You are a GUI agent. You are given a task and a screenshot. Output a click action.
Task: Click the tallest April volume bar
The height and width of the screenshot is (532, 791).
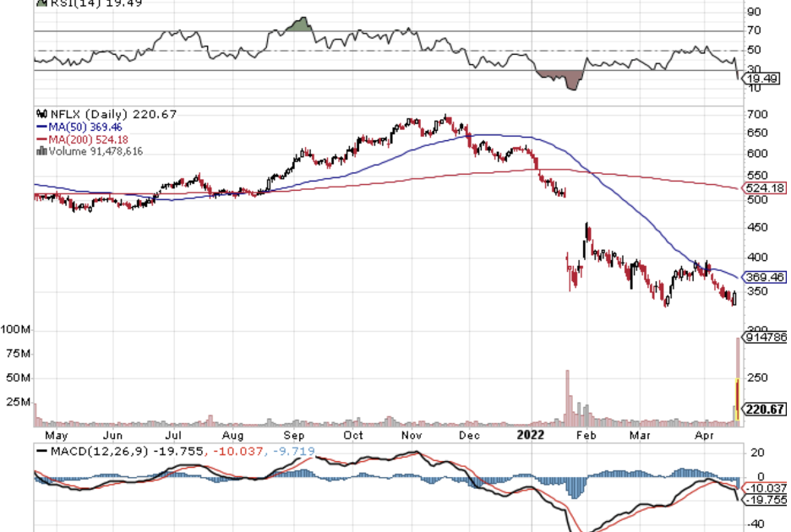click(x=738, y=378)
